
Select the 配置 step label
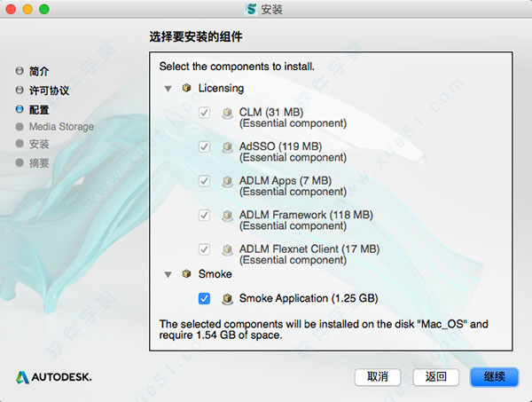39,110
